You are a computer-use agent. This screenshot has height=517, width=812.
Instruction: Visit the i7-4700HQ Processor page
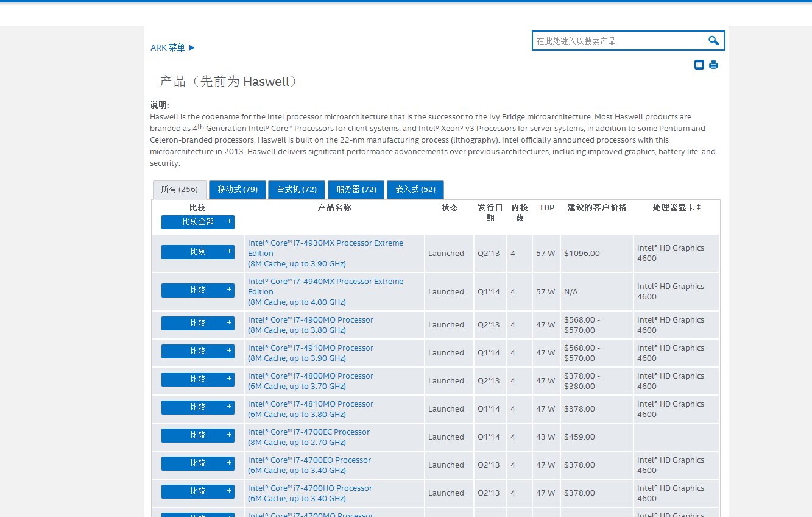[x=309, y=488]
